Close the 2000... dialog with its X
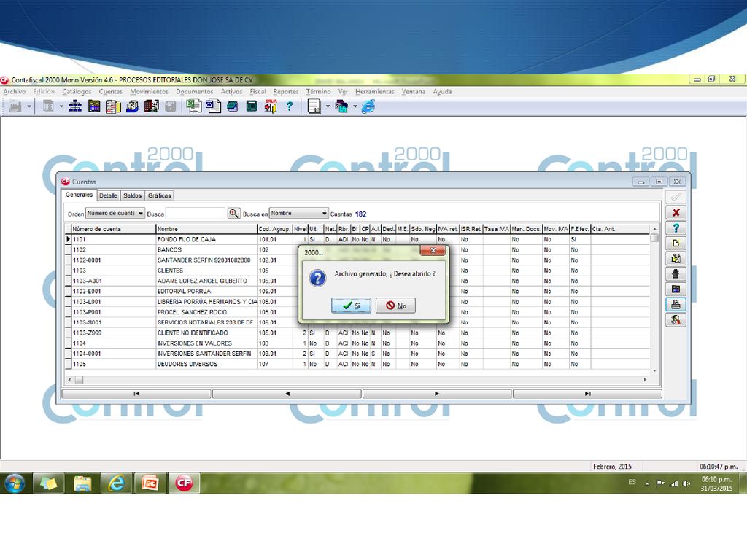 433,250
